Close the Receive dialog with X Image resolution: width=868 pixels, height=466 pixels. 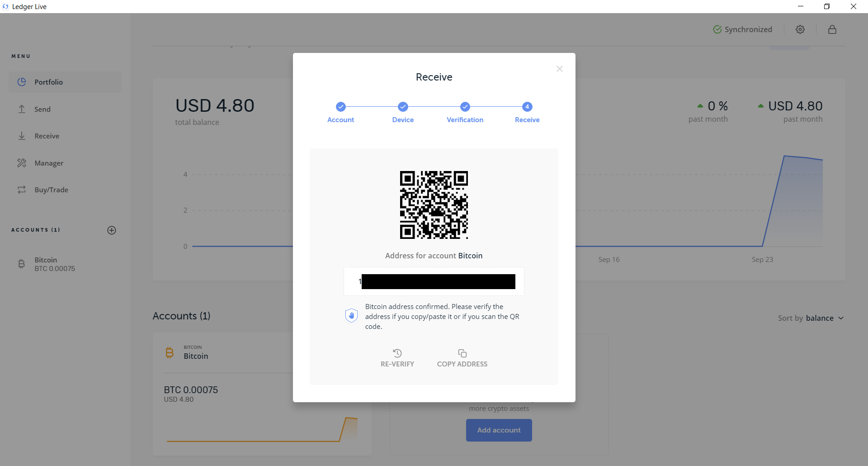tap(560, 69)
